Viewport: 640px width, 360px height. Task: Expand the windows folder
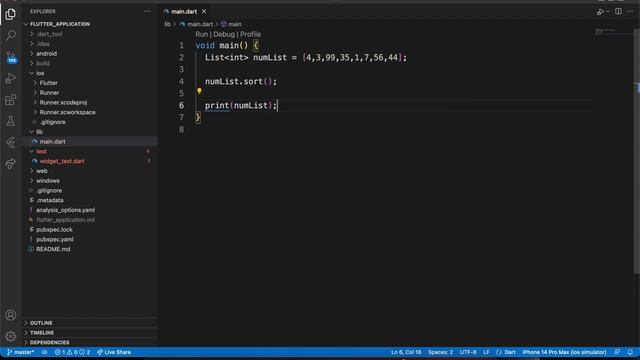(48, 181)
